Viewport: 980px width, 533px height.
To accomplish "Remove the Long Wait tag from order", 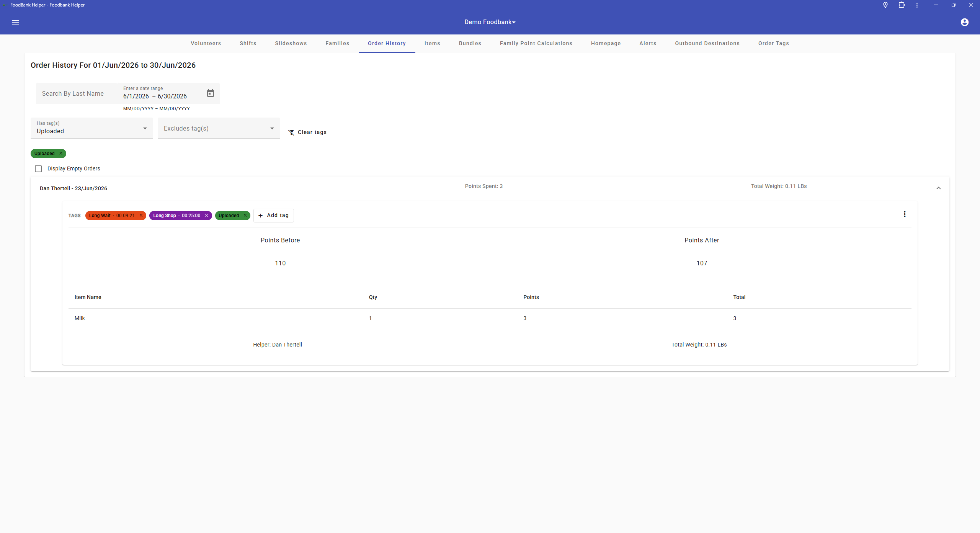I will [141, 216].
